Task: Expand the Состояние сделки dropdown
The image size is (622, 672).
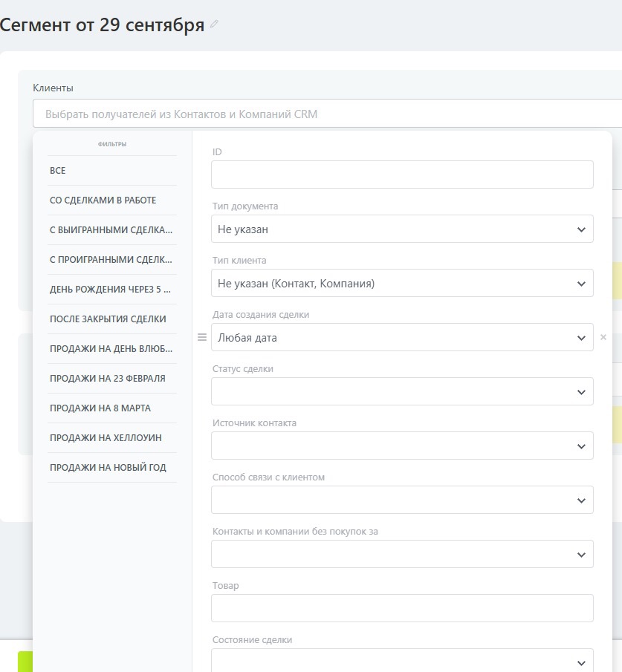Action: [402, 662]
